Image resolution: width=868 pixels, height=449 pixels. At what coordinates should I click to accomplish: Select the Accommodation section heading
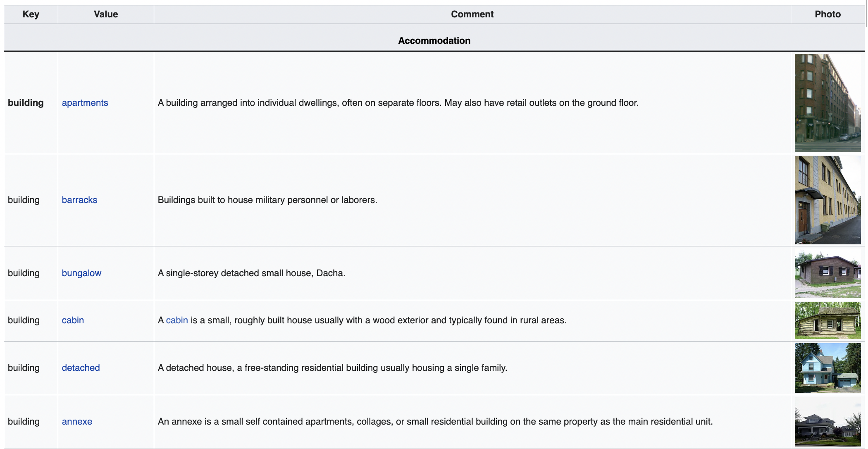[434, 41]
